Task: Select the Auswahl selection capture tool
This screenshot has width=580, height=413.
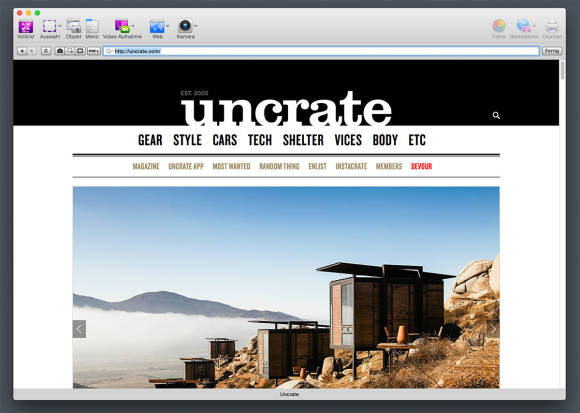Action: click(x=49, y=27)
